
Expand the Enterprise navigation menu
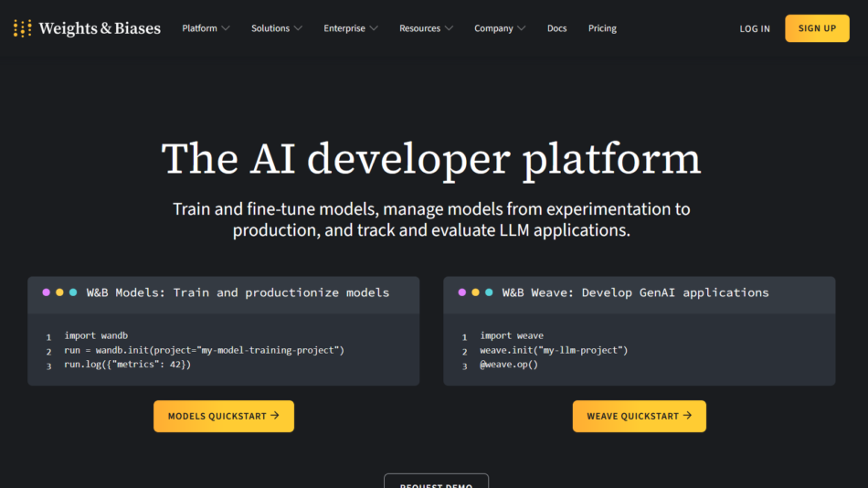[x=350, y=28]
